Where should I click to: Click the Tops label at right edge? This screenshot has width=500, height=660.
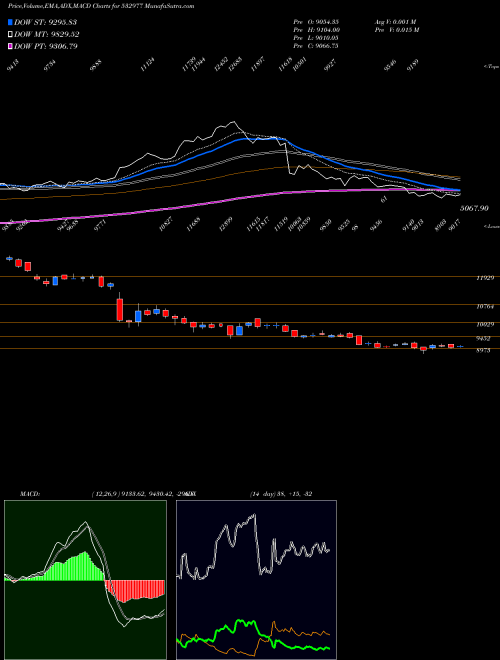coord(492,67)
